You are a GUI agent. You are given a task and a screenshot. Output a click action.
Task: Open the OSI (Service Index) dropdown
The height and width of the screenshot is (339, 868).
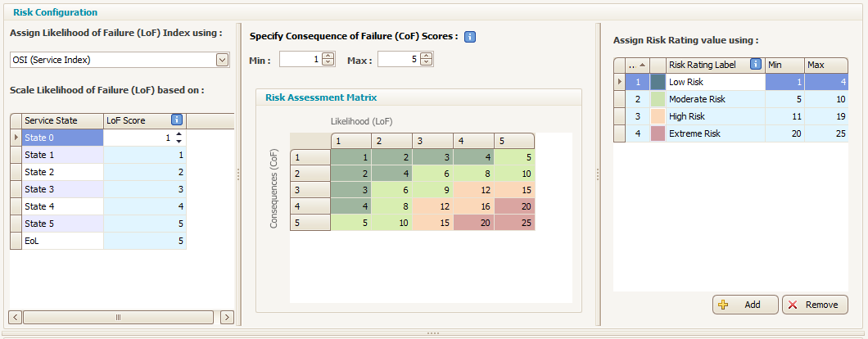click(222, 60)
